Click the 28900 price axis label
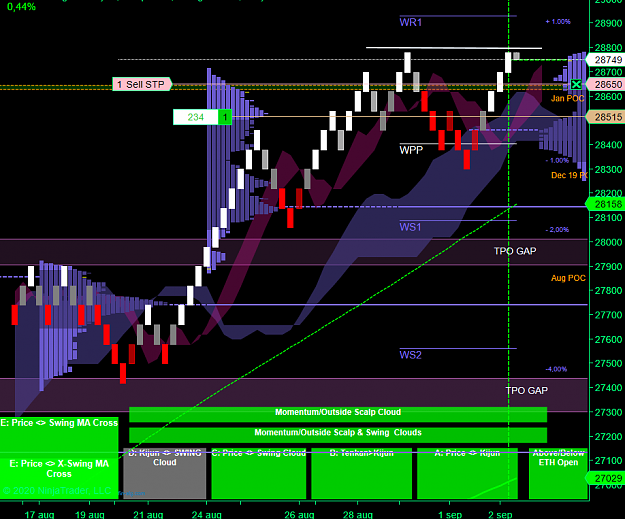The width and height of the screenshot is (625, 519). [x=608, y=24]
